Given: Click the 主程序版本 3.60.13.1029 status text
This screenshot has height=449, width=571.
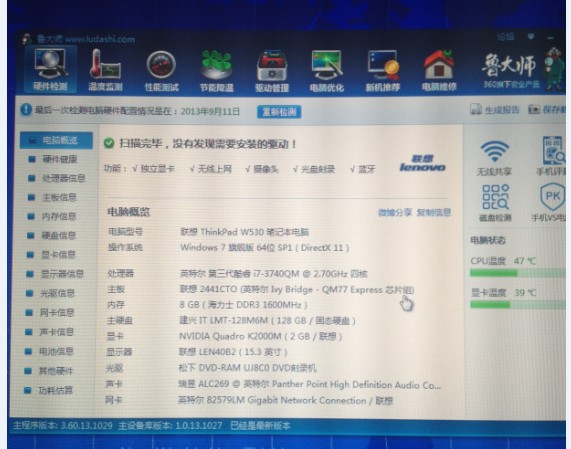Looking at the screenshot, I should [x=63, y=425].
